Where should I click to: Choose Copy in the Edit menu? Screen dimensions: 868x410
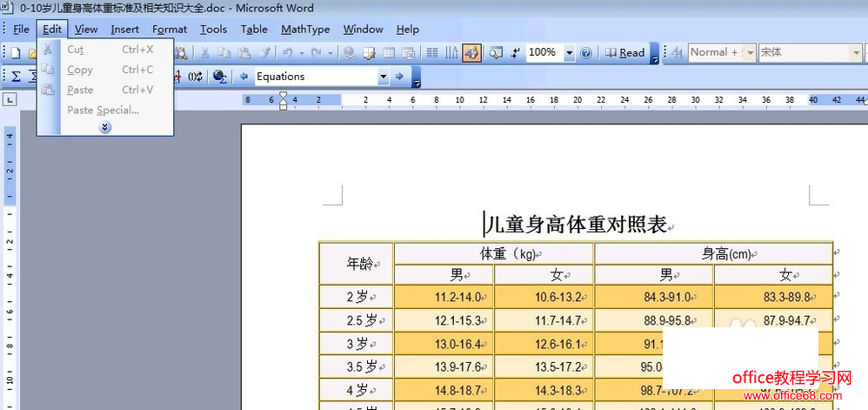point(105,70)
